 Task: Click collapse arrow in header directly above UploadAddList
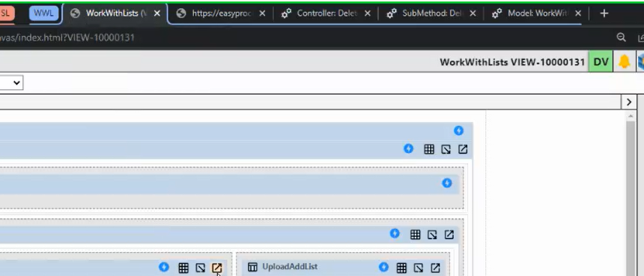tap(432, 235)
